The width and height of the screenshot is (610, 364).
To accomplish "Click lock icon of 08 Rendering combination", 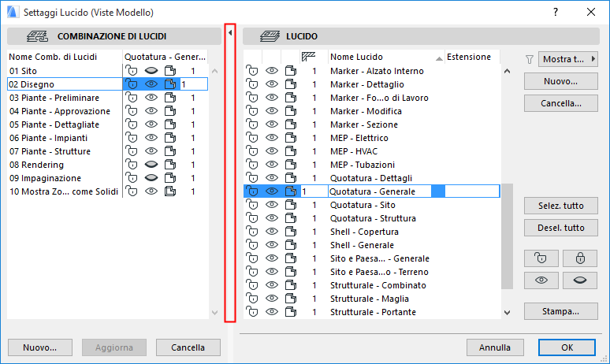I will [x=132, y=165].
